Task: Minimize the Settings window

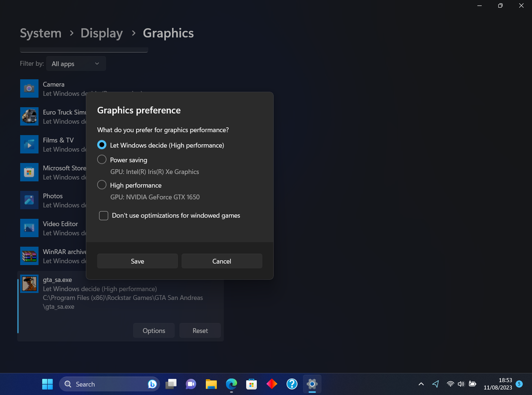Action: (479, 6)
